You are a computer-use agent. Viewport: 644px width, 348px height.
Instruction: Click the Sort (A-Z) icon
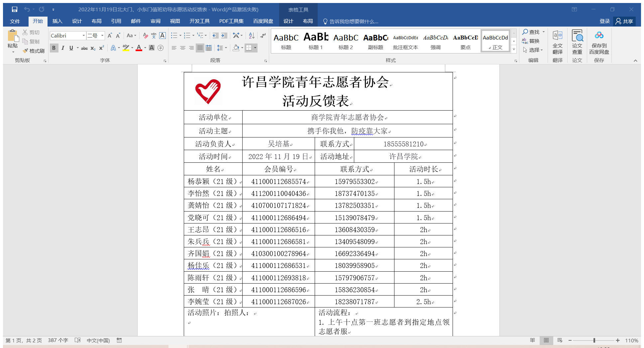[252, 36]
